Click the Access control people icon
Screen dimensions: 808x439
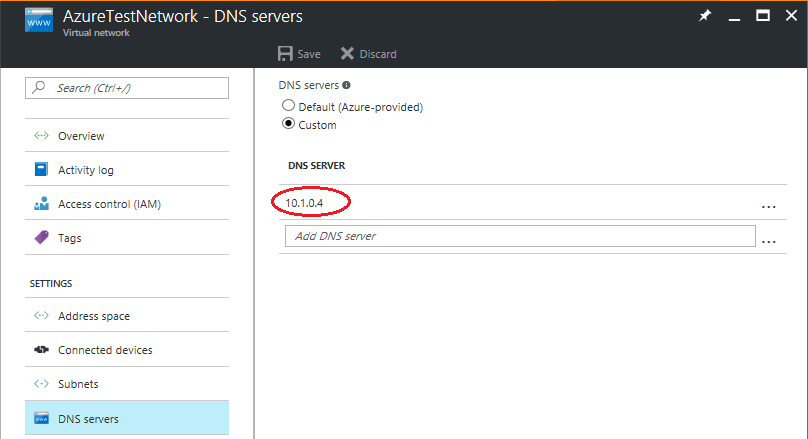[x=41, y=204]
